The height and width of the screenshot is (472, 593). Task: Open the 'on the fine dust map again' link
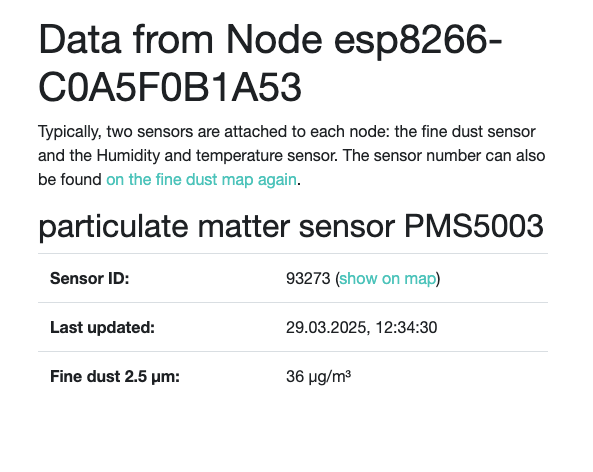pyautogui.click(x=201, y=180)
